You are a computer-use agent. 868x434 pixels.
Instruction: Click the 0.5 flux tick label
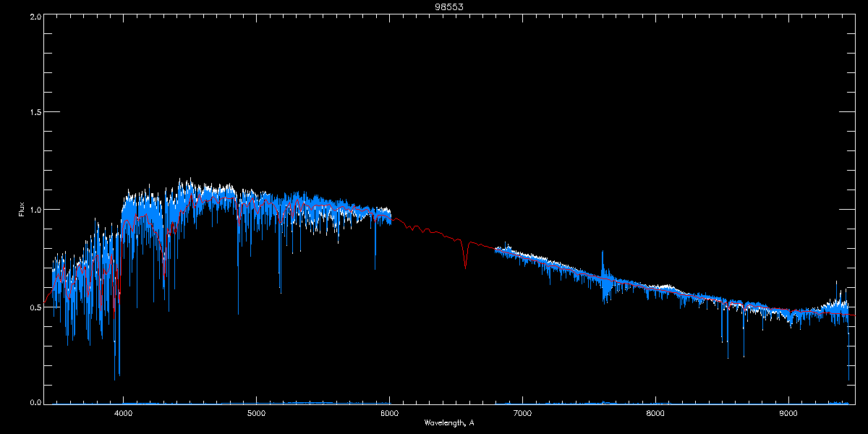click(35, 307)
